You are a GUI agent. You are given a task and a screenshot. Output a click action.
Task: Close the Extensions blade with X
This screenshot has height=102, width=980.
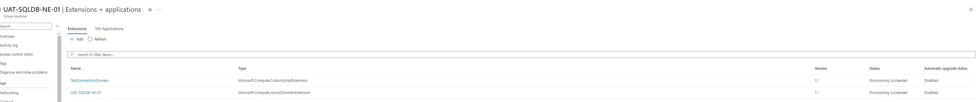click(x=971, y=10)
